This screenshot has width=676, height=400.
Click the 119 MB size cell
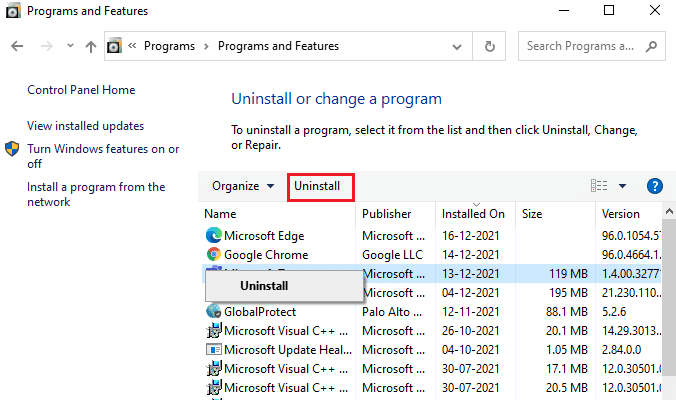tap(568, 274)
